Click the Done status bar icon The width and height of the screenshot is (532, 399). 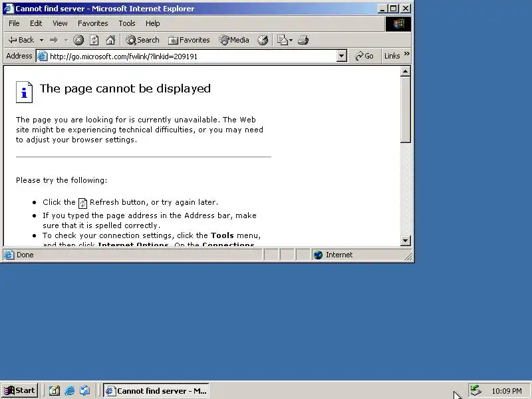(x=9, y=255)
